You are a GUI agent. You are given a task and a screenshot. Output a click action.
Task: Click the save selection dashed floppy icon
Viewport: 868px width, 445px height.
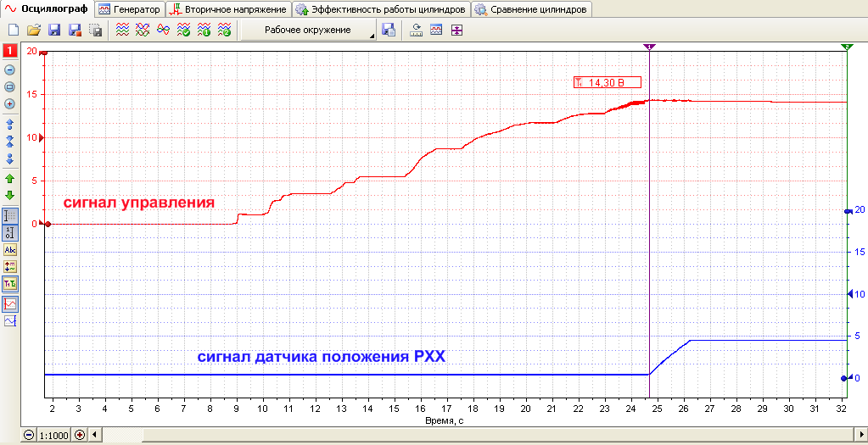96,31
